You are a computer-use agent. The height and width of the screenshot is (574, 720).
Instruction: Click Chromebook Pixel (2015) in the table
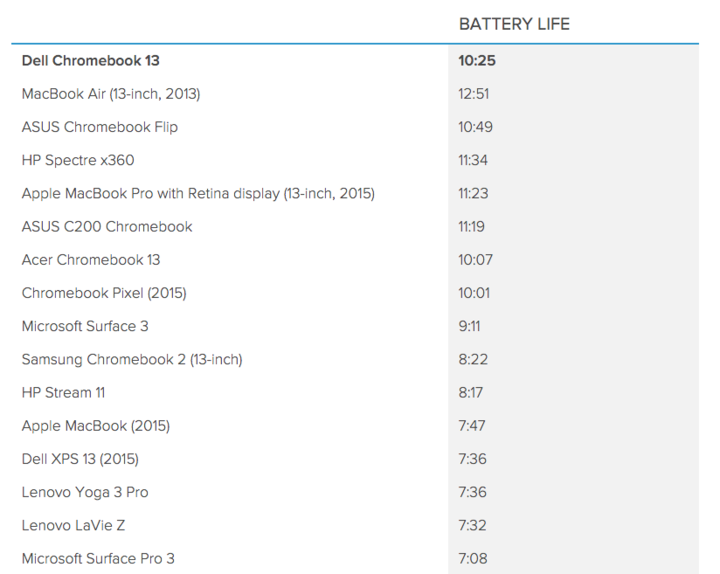[104, 293]
